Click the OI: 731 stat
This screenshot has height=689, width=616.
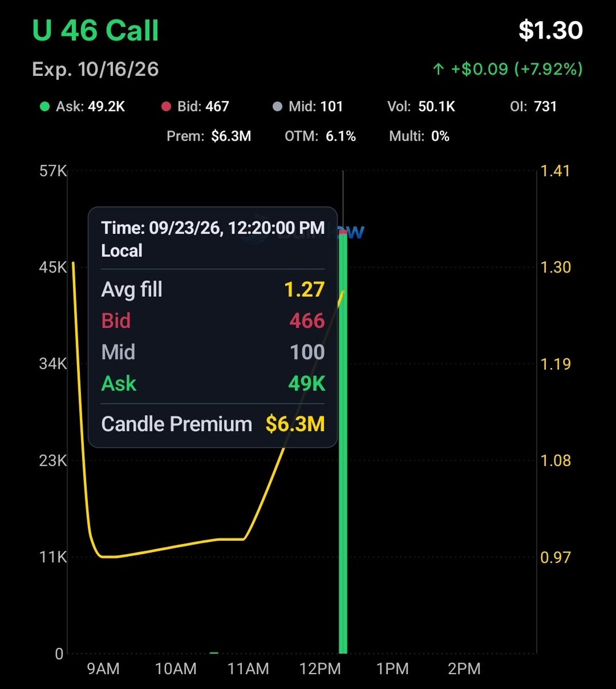(533, 107)
